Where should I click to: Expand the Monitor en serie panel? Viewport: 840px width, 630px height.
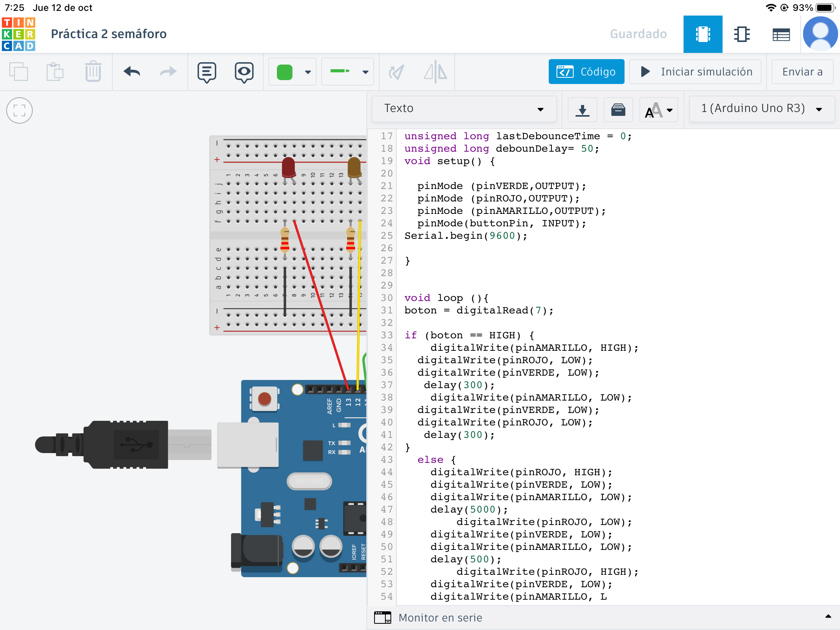pos(828,617)
